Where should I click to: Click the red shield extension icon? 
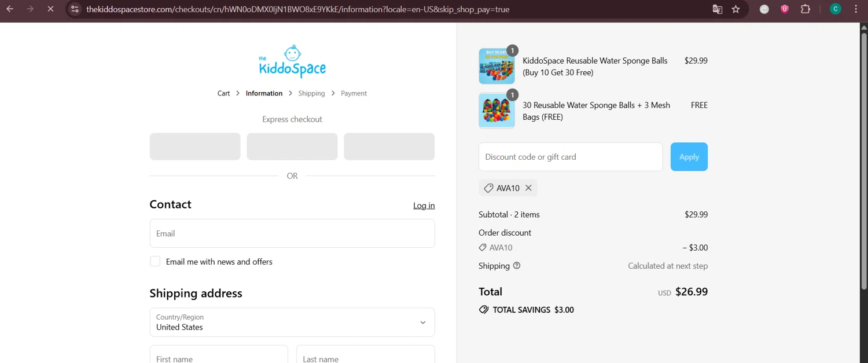coord(785,9)
